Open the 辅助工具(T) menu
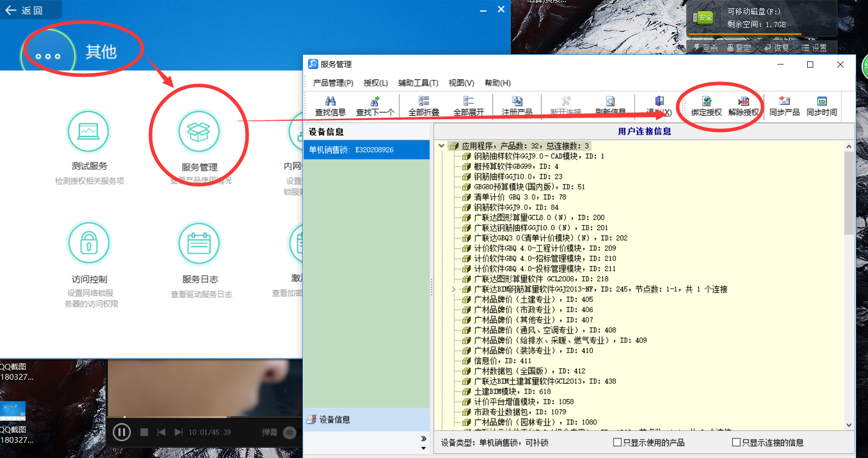 [418, 83]
